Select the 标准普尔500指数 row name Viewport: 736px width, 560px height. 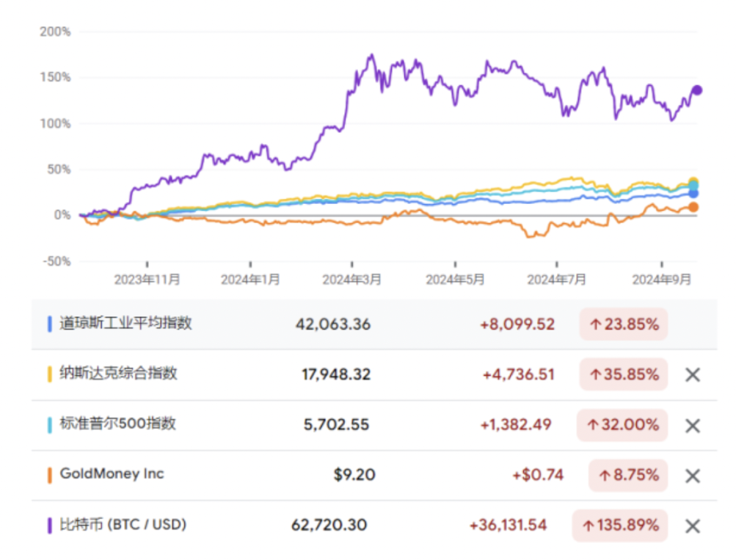(117, 424)
